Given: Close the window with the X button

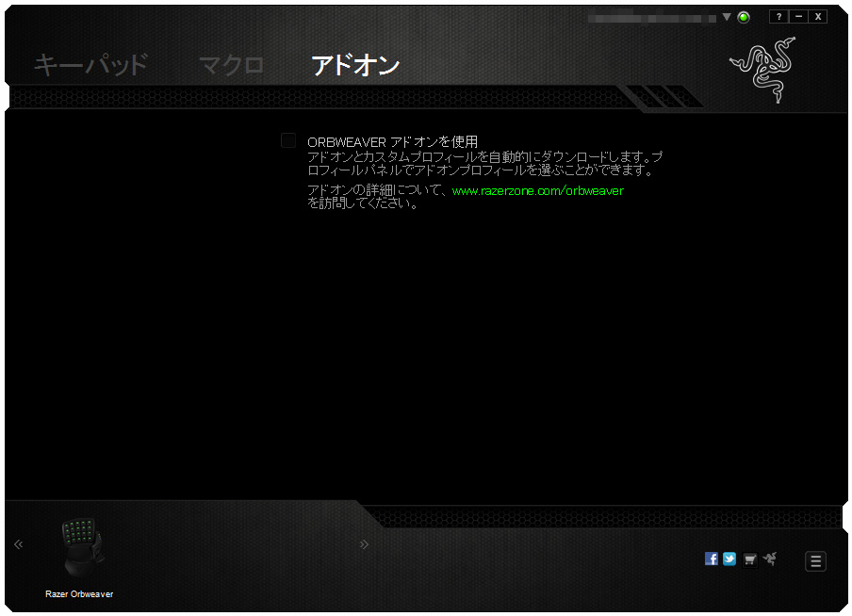Looking at the screenshot, I should (818, 17).
